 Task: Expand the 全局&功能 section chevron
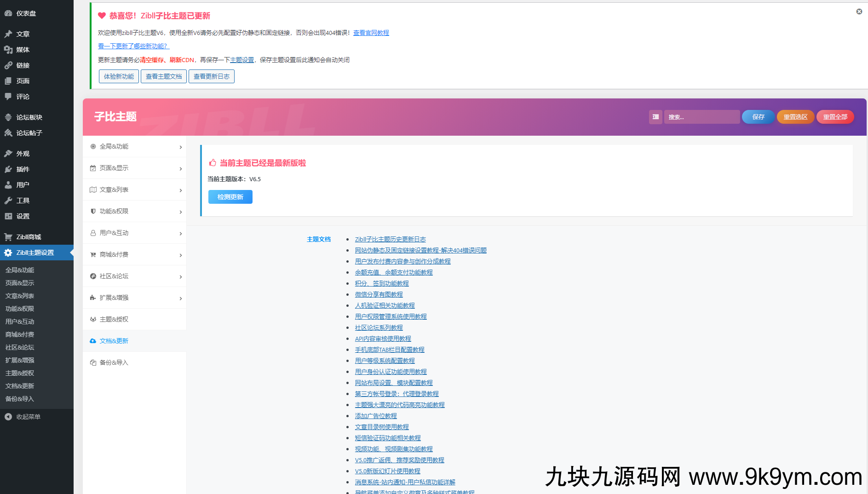pyautogui.click(x=180, y=147)
